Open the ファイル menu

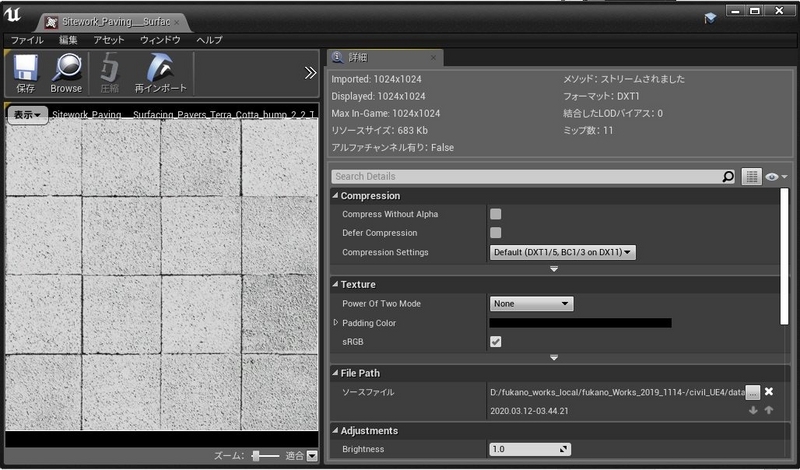point(26,40)
